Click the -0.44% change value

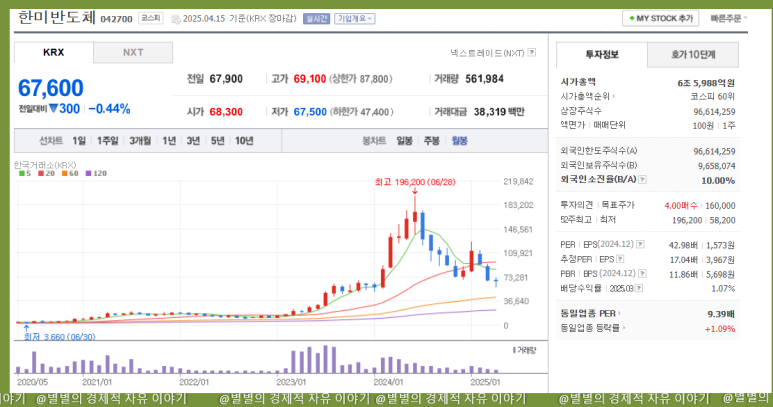[x=109, y=109]
